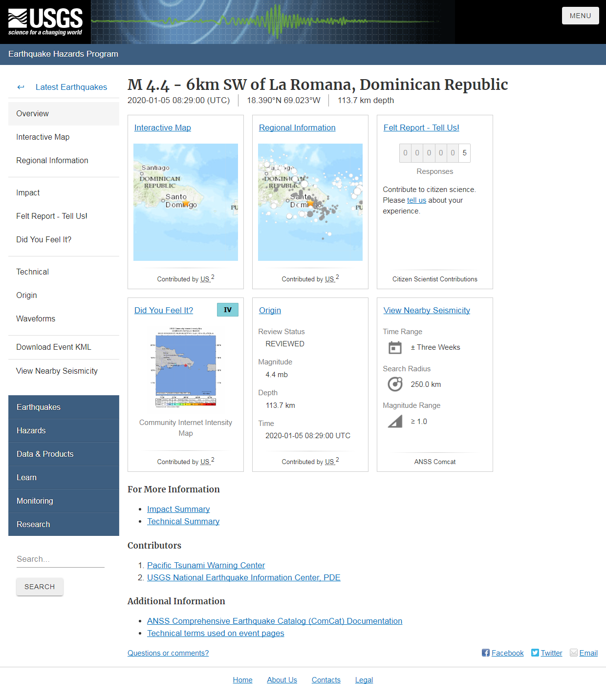
Task: Click the Regional Information map thumbnail
Action: [x=310, y=202]
